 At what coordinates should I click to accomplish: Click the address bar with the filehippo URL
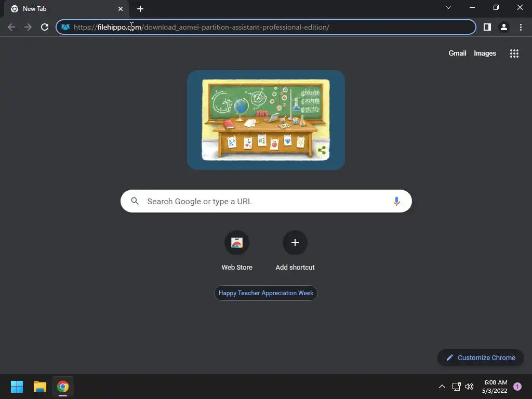tap(266, 27)
